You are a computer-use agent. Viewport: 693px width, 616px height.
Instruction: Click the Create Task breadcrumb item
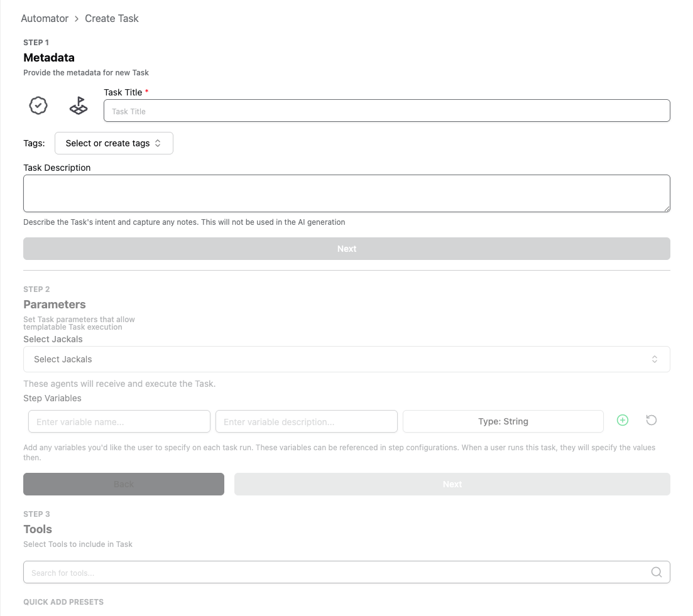tap(112, 18)
